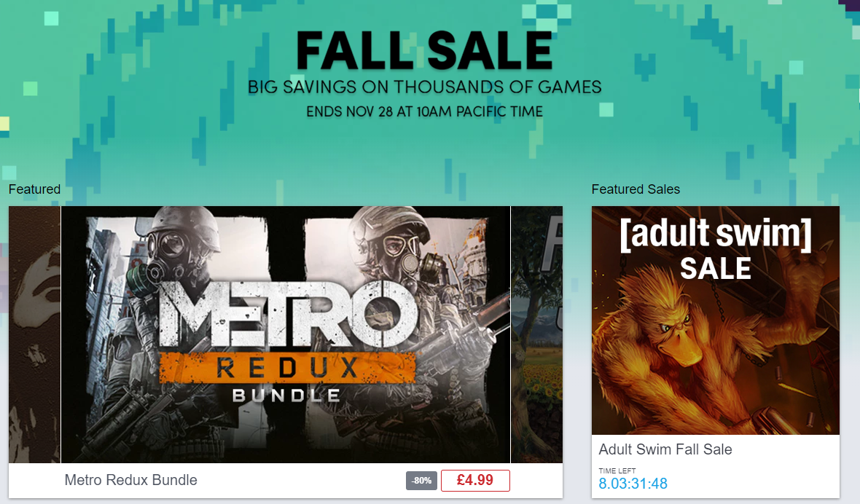Open the Metro Redux Bundle artwork
Viewport: 860px width, 504px height.
pos(286,334)
